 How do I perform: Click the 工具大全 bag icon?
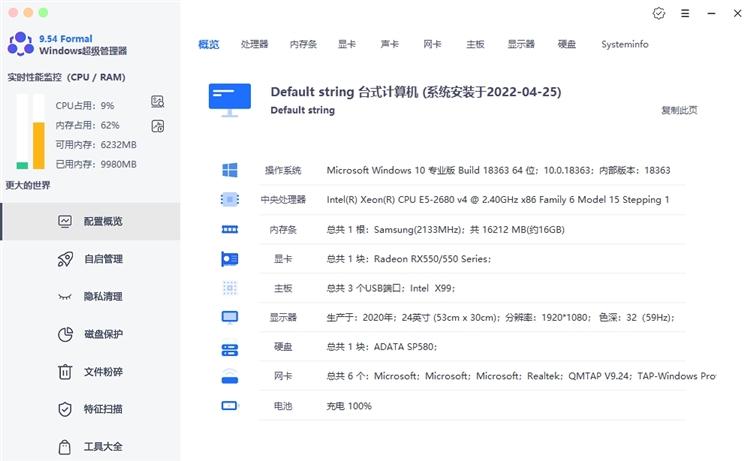[65, 447]
